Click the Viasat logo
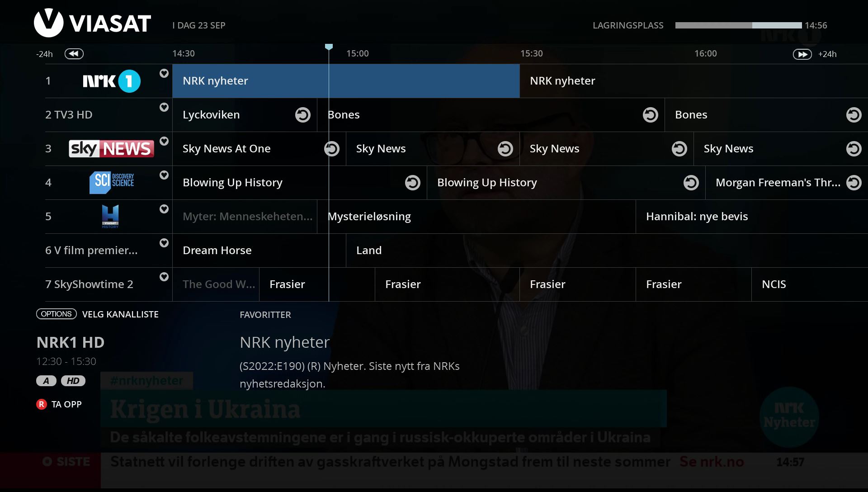This screenshot has width=868, height=492. (93, 23)
